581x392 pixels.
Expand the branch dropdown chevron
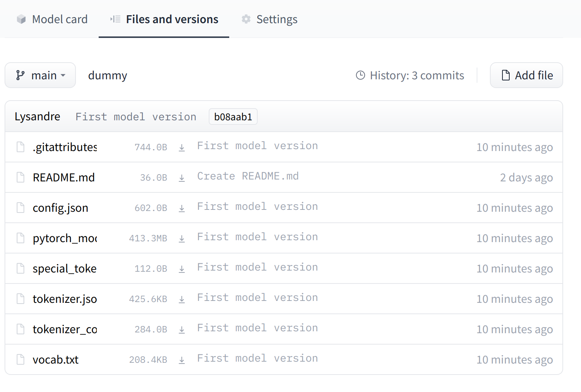click(x=63, y=76)
